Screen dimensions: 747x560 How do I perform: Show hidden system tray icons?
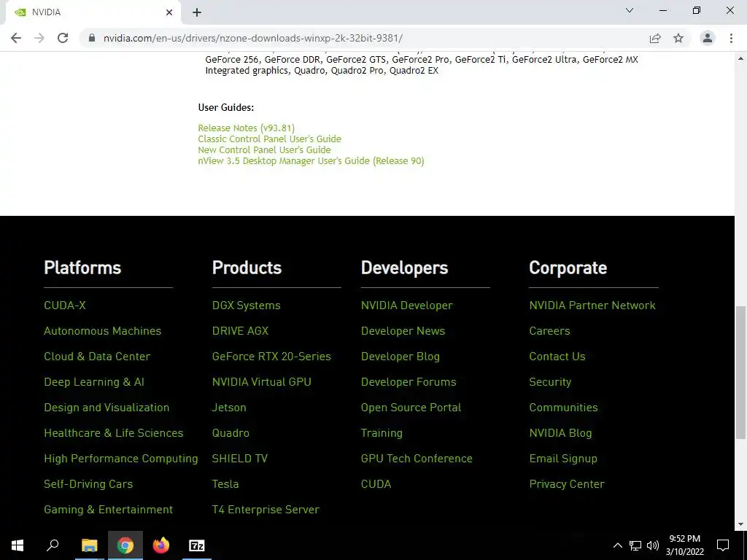pos(617,545)
